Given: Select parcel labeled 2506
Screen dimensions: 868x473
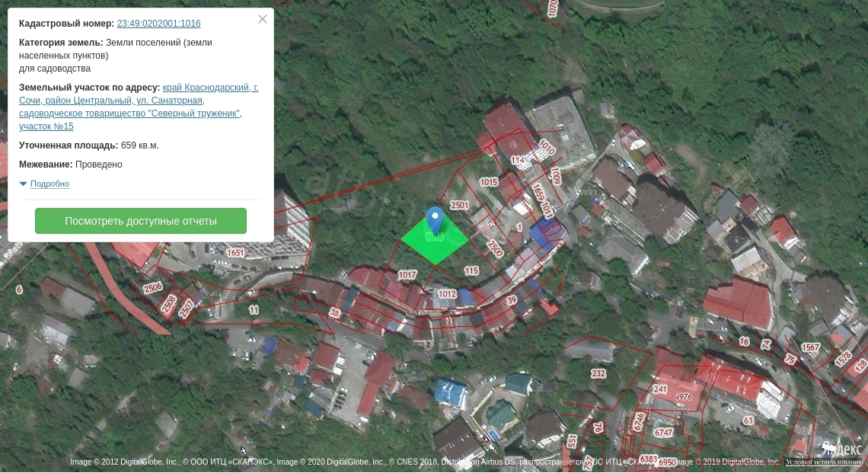Looking at the screenshot, I should [x=153, y=287].
